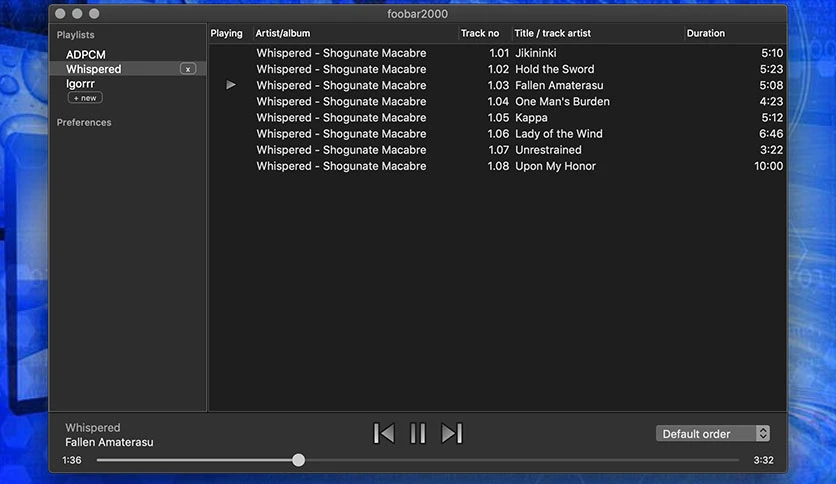
Task: Open the Default order playback dropdown
Action: [713, 433]
